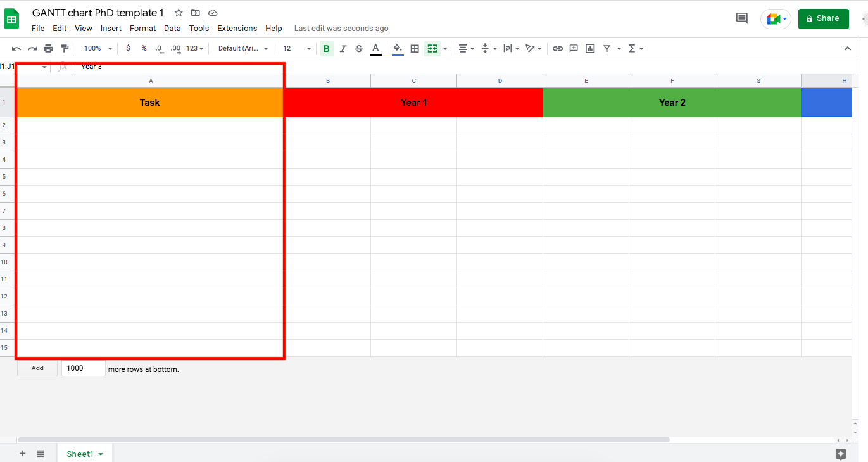Click the Add rows button
This screenshot has width=868, height=462.
click(37, 368)
